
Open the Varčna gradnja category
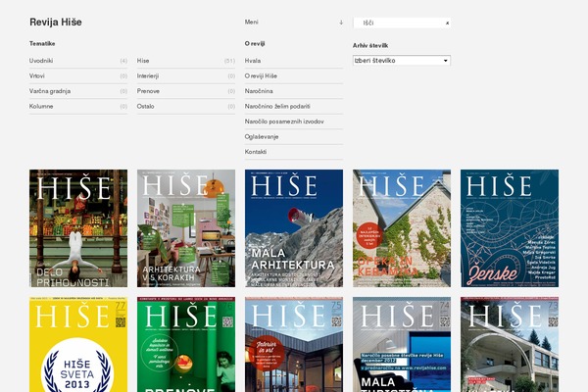78,91
